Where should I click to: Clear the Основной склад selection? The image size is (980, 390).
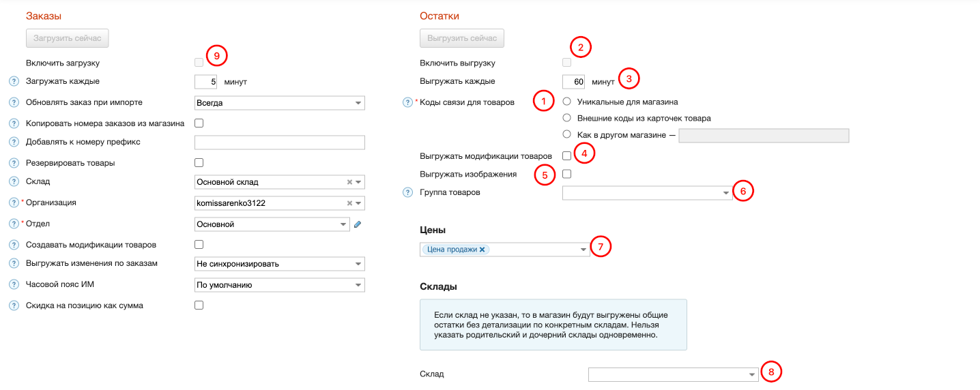point(349,183)
